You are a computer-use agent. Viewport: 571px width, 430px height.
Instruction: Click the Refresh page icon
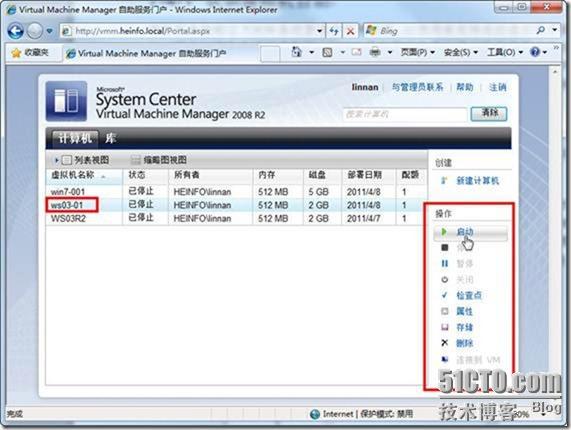[x=334, y=31]
